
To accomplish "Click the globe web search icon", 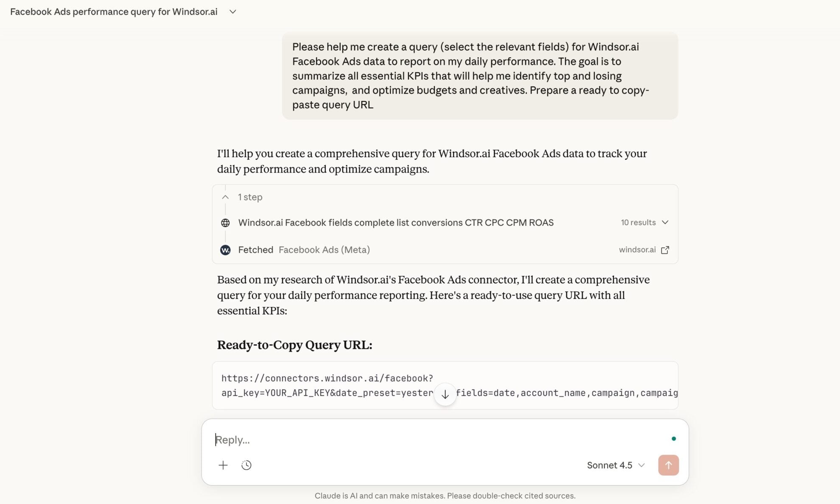I will (225, 223).
